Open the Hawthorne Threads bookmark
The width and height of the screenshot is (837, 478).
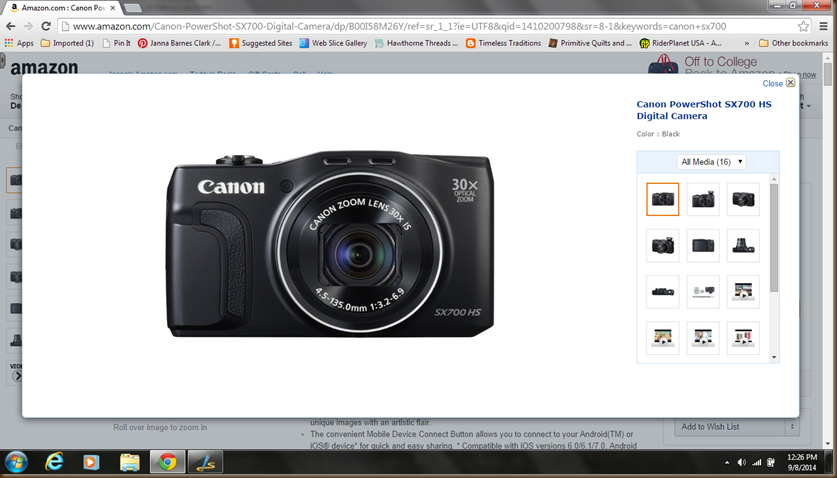point(416,43)
